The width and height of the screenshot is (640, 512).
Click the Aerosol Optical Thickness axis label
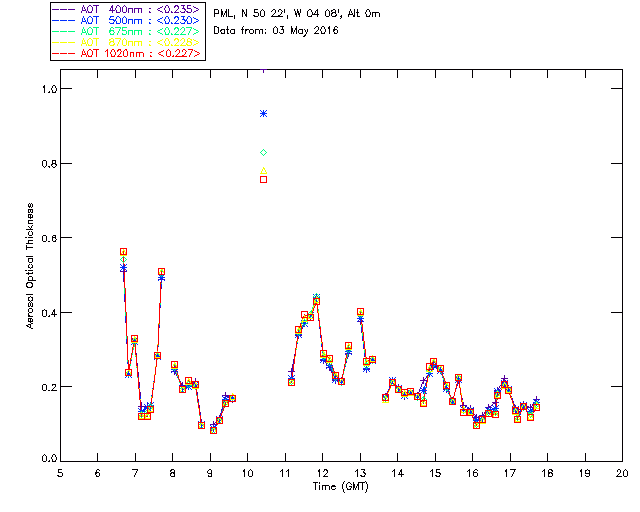pos(30,266)
